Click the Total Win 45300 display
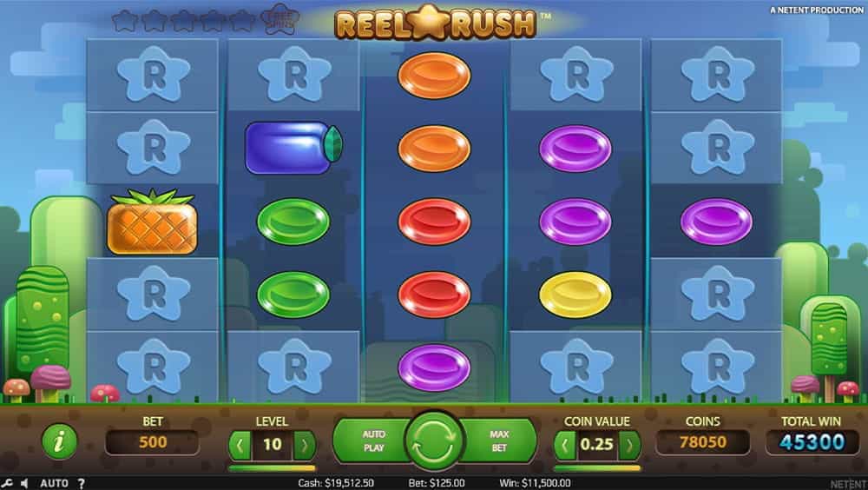Viewport: 868px width, 490px height. [812, 442]
